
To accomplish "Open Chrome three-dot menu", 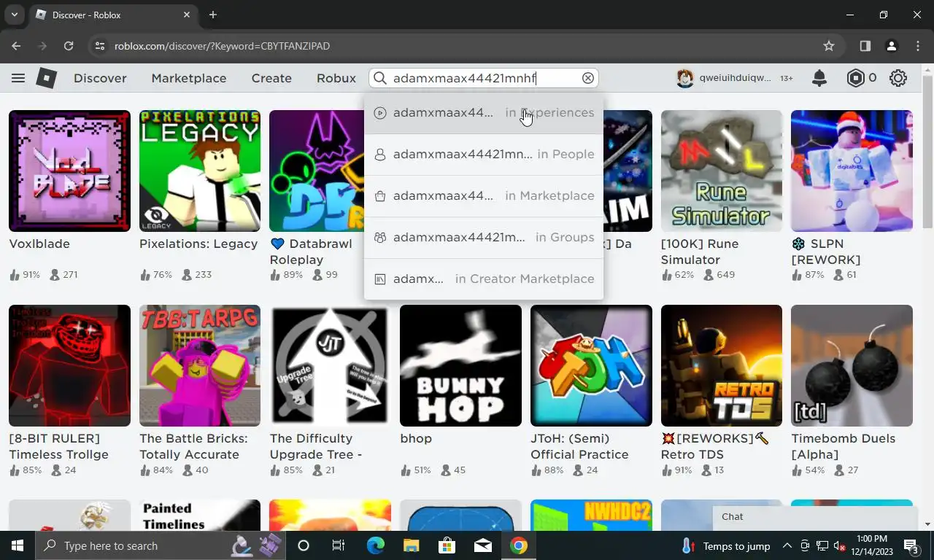I will (x=918, y=46).
